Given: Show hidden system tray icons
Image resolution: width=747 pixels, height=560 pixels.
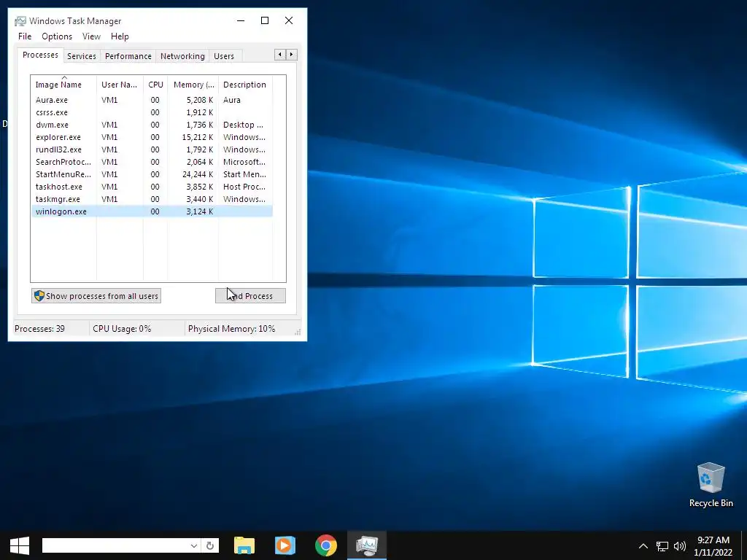Looking at the screenshot, I should [x=643, y=546].
